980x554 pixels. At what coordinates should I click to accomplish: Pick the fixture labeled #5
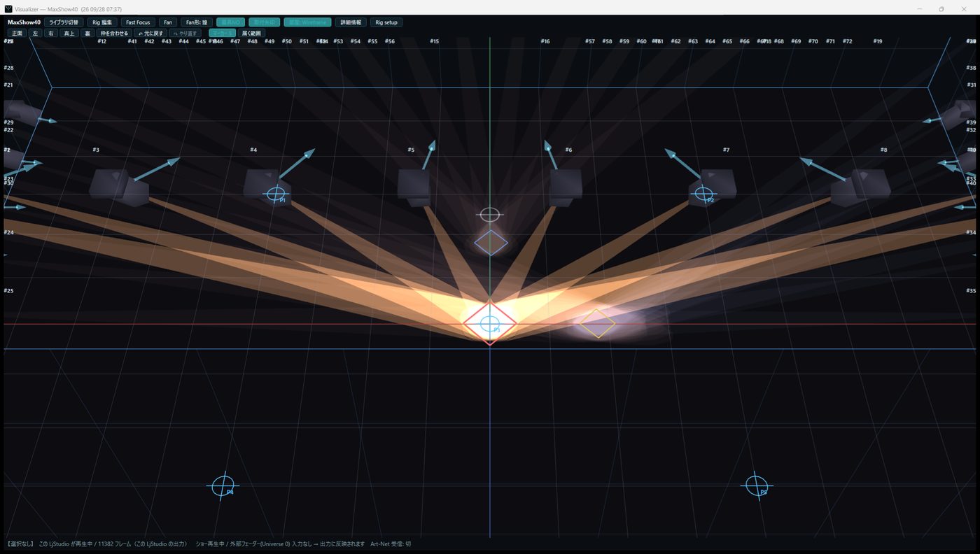(x=414, y=187)
